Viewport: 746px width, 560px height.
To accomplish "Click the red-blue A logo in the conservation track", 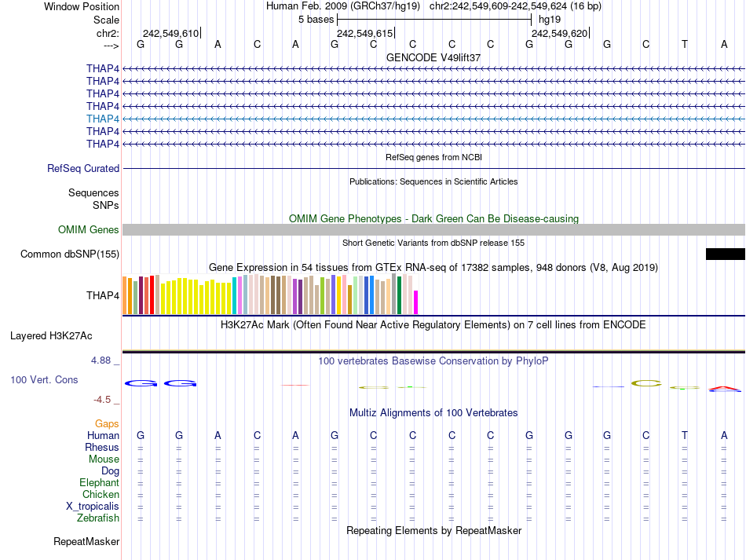I will pyautogui.click(x=725, y=389).
